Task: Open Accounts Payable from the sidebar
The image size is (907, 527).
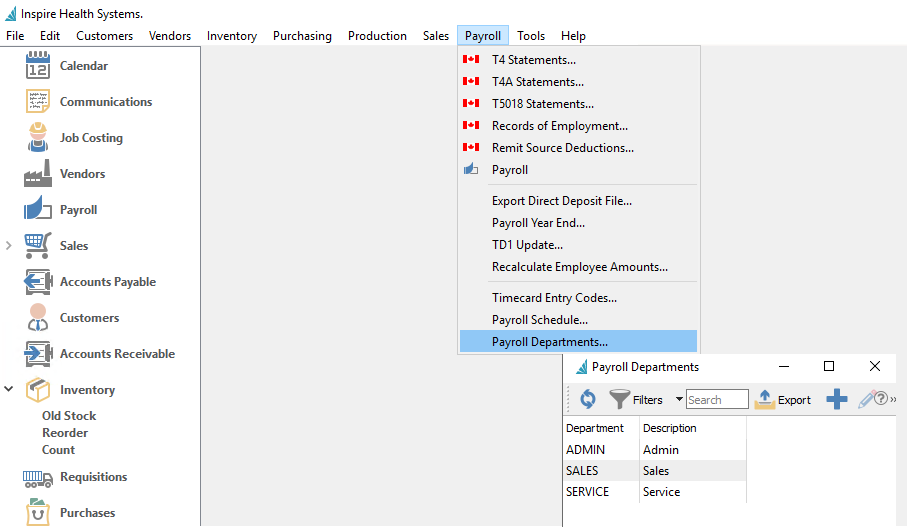Action: click(37, 282)
